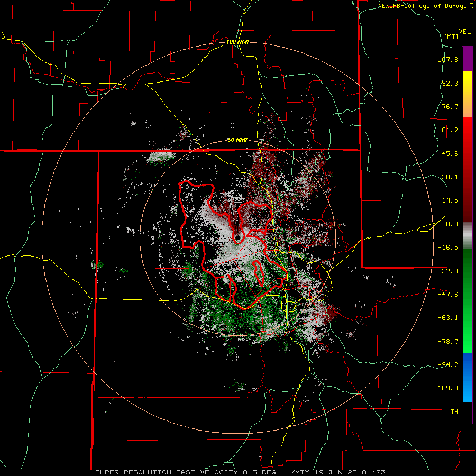
Task: Select the -94.2 velocity scale value
Action: click(448, 364)
